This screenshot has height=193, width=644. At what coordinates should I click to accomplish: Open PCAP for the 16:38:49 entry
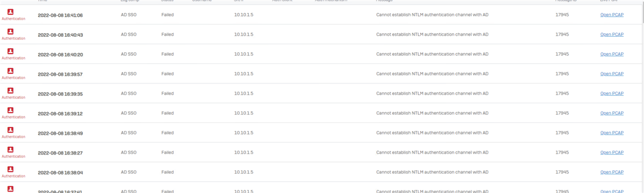(612, 133)
